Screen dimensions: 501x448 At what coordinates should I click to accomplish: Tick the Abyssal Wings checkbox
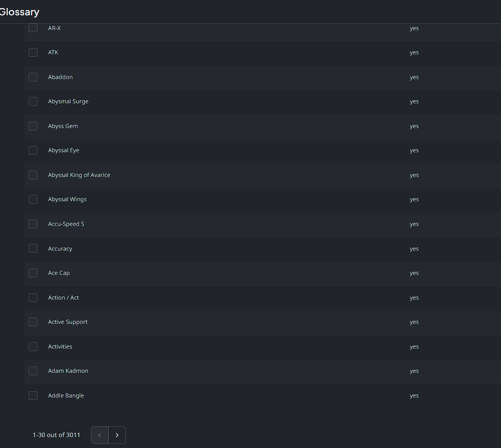click(x=33, y=199)
